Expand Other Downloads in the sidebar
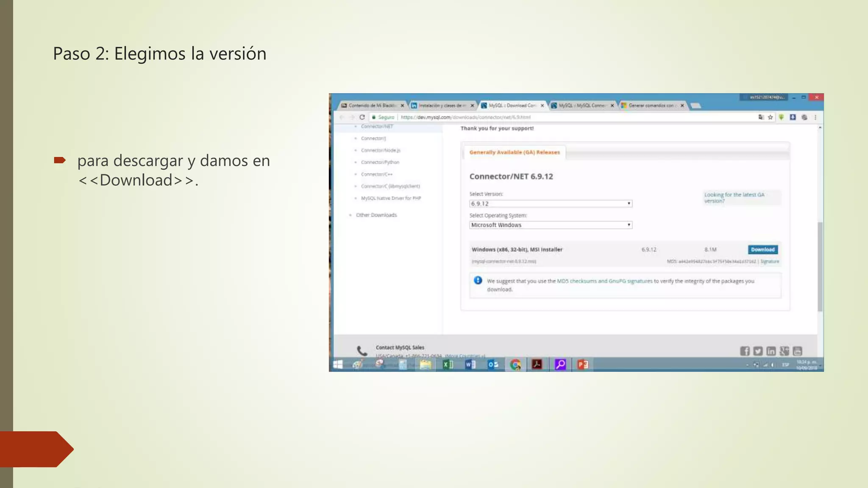Image resolution: width=868 pixels, height=488 pixels. click(x=376, y=215)
